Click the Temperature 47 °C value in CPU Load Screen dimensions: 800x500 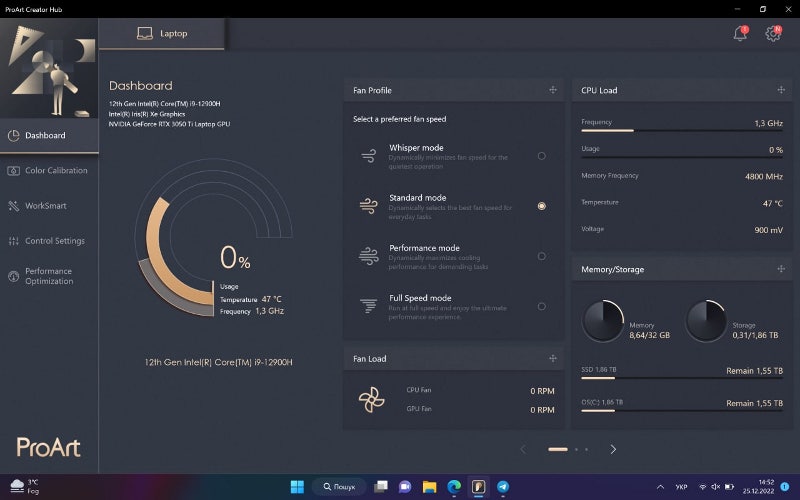pos(772,203)
